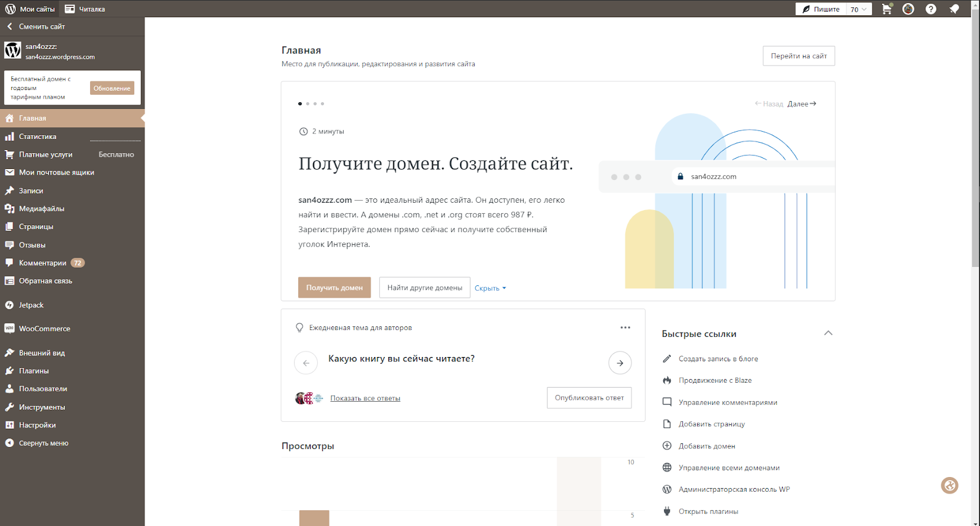Viewport: 980px width, 526px height.
Task: Click the Пишите write button
Action: (x=821, y=9)
